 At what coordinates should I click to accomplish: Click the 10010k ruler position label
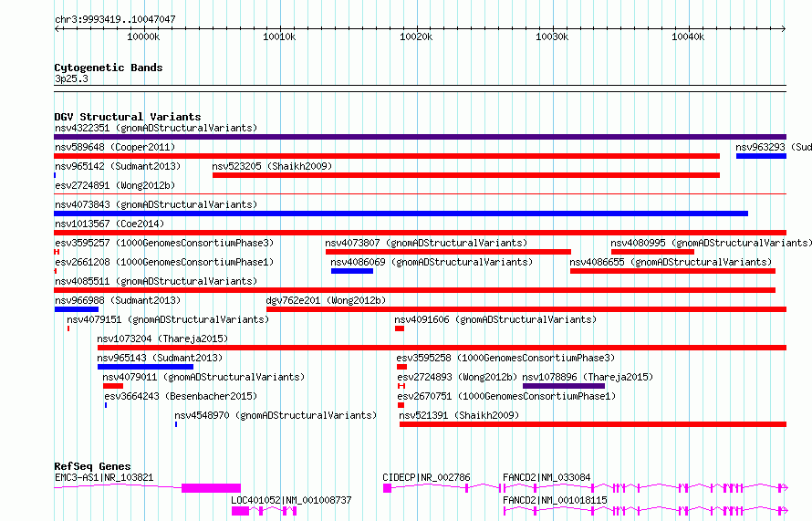[x=280, y=36]
